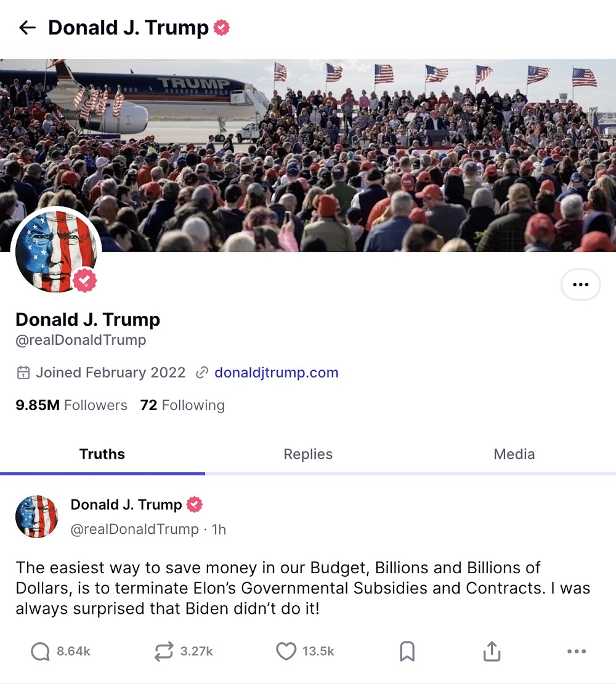View the 72 Following list
The height and width of the screenshot is (684, 616).
[182, 405]
